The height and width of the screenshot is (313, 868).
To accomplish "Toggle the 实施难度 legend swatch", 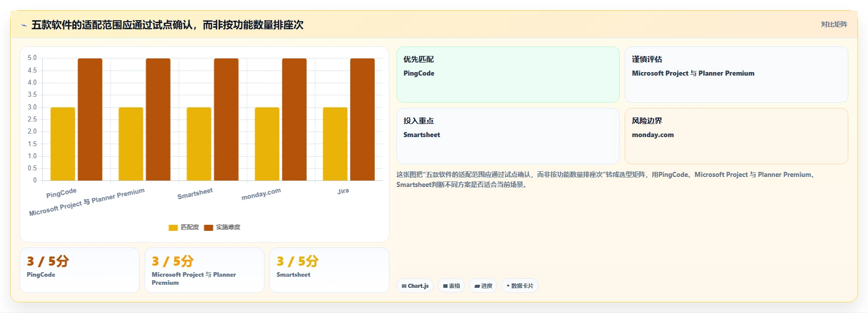I will point(209,228).
